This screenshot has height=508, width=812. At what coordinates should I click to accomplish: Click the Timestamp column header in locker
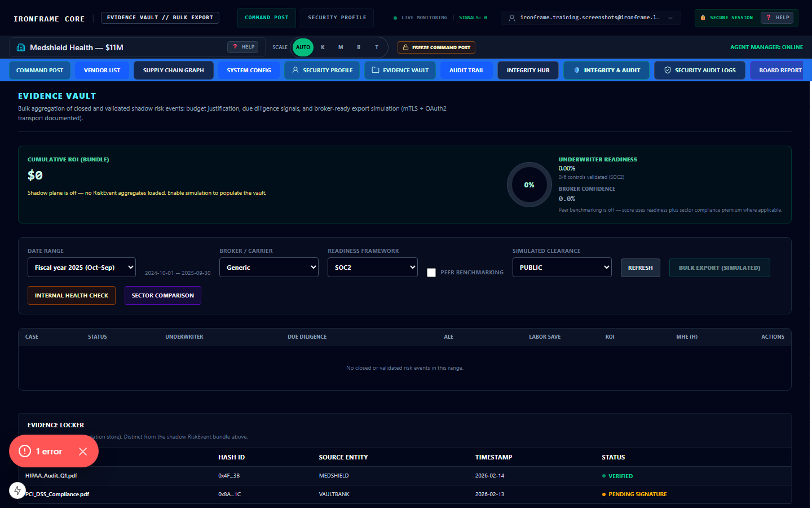click(494, 457)
